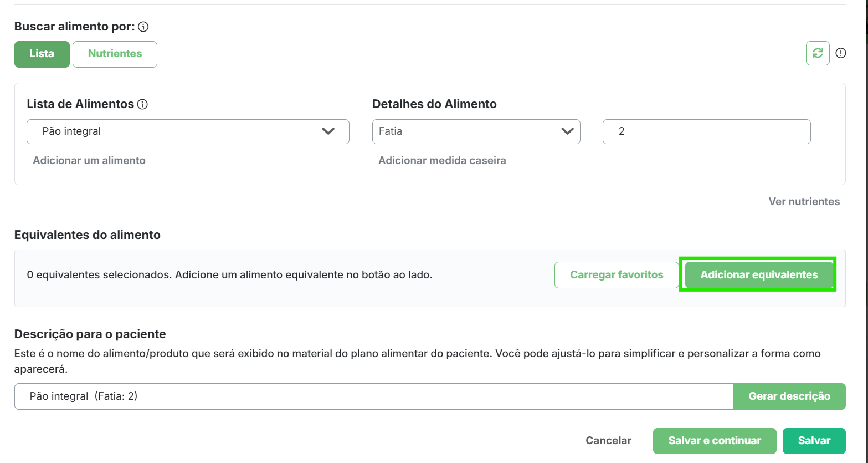Open the Ver nutrientes link

804,202
